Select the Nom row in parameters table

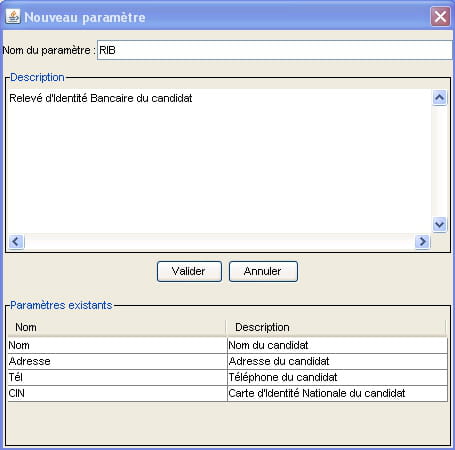click(227, 345)
